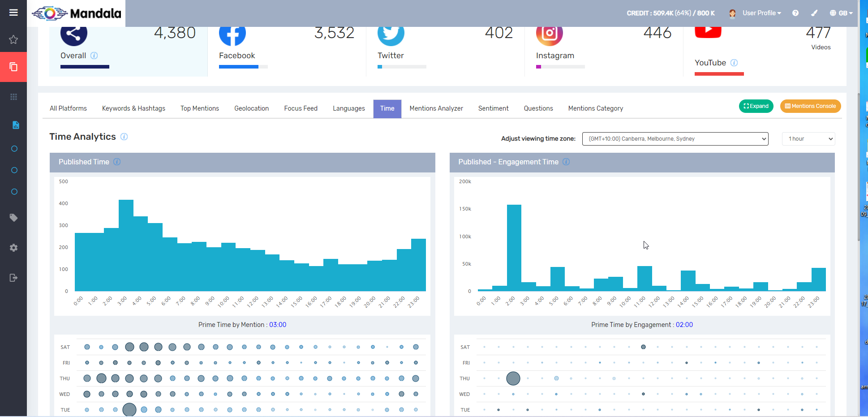The height and width of the screenshot is (417, 868).
Task: Open the Mentions Console
Action: tap(810, 106)
